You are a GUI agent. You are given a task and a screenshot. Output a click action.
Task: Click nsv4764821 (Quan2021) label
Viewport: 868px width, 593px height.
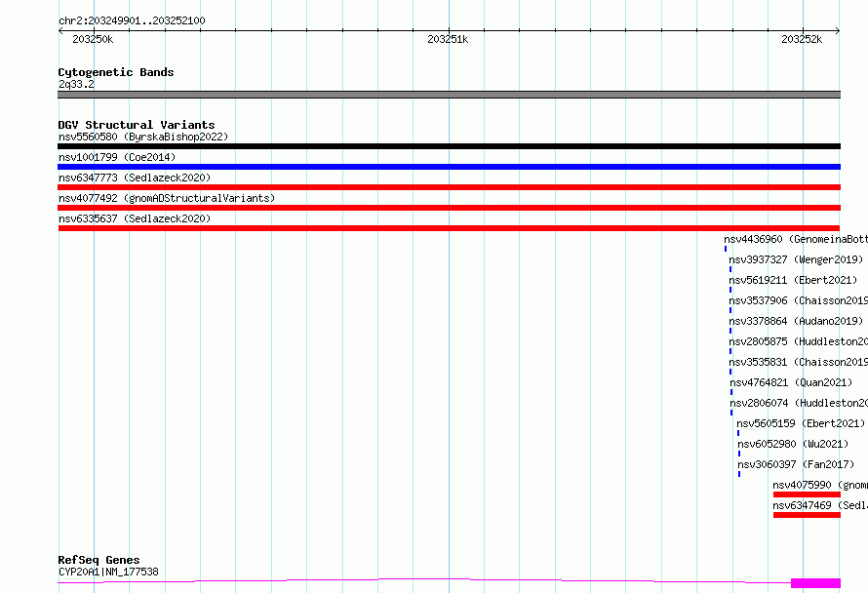pos(791,382)
